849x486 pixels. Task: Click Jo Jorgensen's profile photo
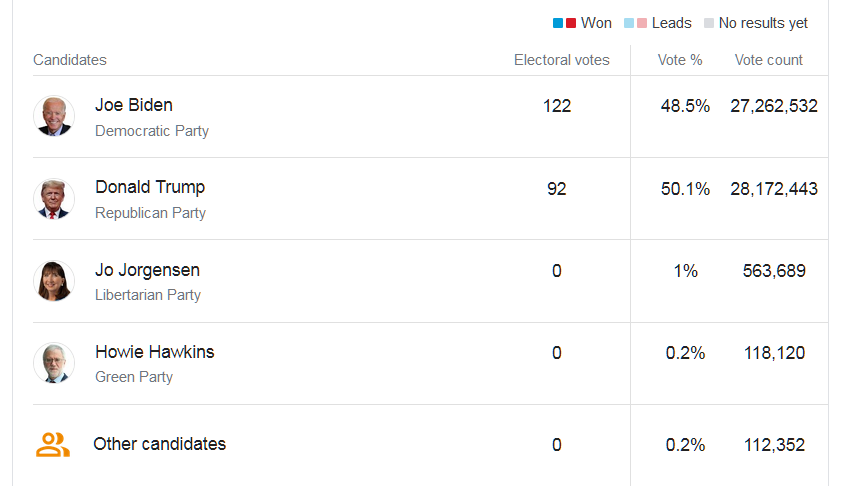tap(53, 281)
